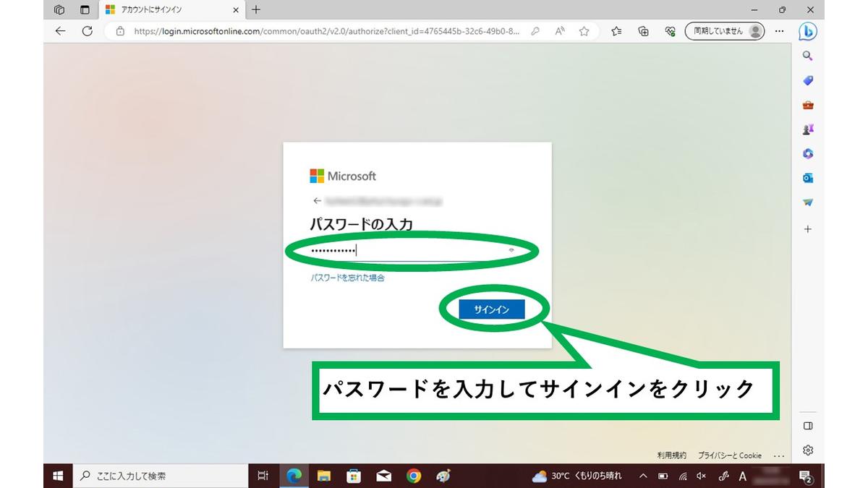
Task: Open the Browser essentials heart icon
Action: (x=670, y=31)
